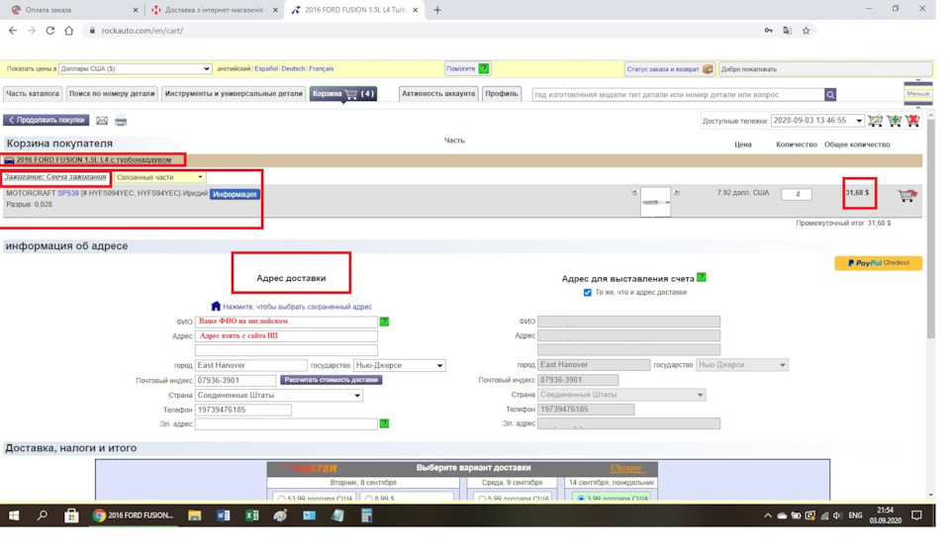Screen dimensions: 950x560
Task: Click the cart icon with green plus
Action: click(x=894, y=121)
